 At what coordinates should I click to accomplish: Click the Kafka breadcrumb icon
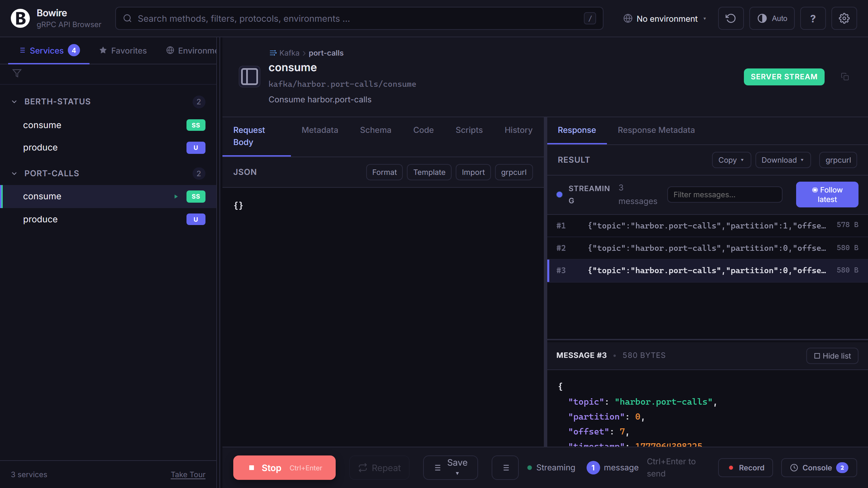click(273, 53)
